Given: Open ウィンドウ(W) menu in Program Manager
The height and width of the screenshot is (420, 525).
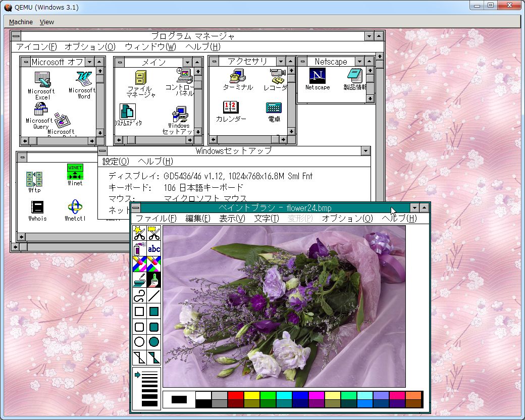Looking at the screenshot, I should click(150, 46).
